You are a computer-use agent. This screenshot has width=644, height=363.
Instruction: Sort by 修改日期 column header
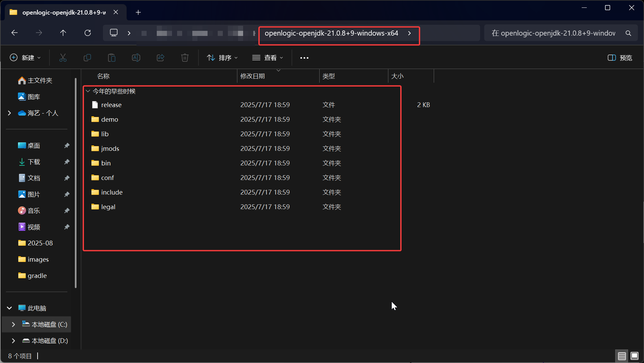(253, 76)
